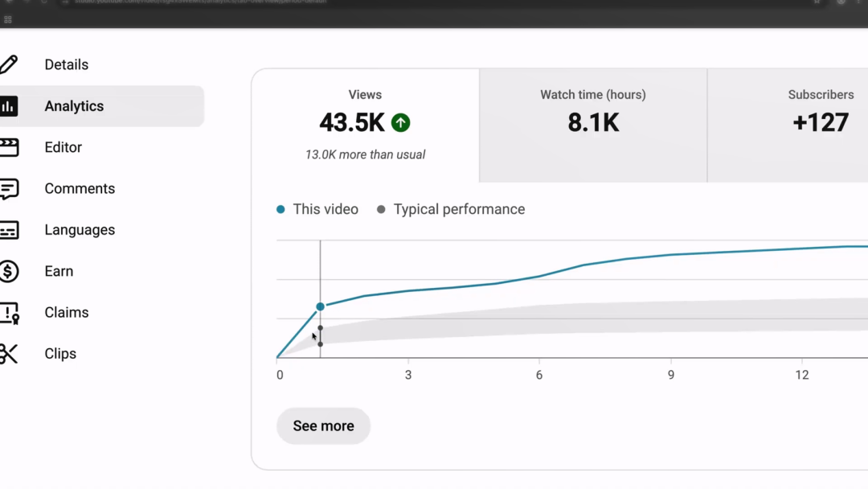Click the green up arrow beside views
This screenshot has height=489, width=868.
click(x=401, y=122)
